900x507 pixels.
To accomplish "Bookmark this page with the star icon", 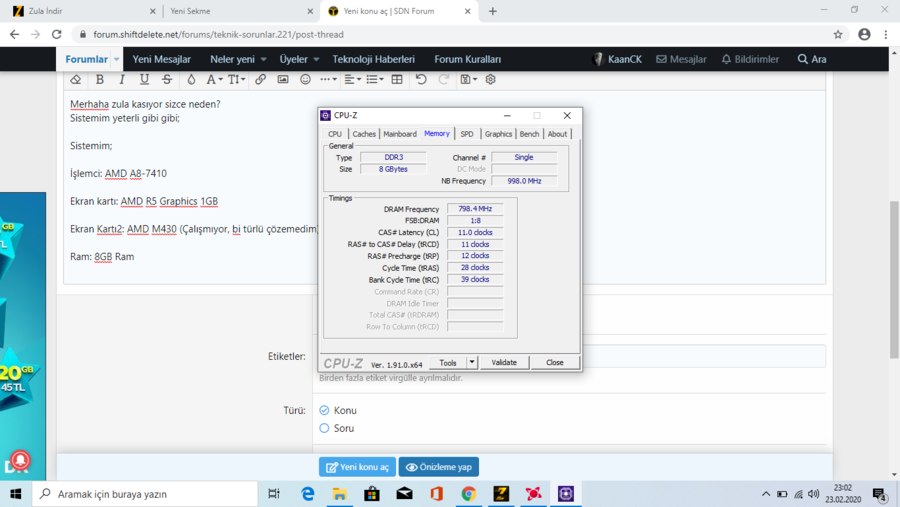I will pyautogui.click(x=838, y=34).
